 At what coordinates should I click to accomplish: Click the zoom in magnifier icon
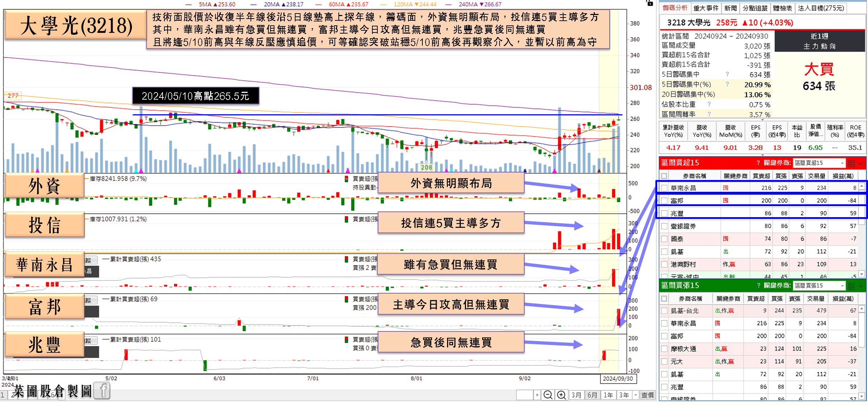(x=561, y=395)
